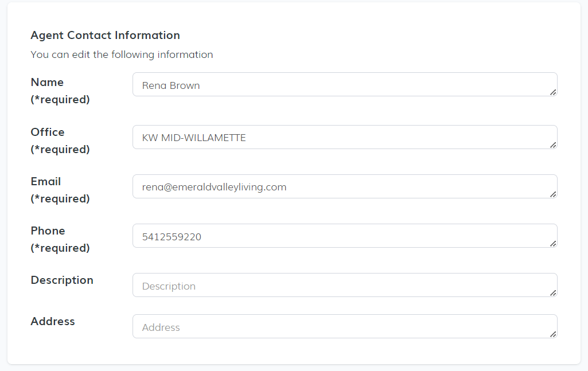Select the Address box resize handle
Image resolution: width=588 pixels, height=371 pixels.
pos(553,334)
